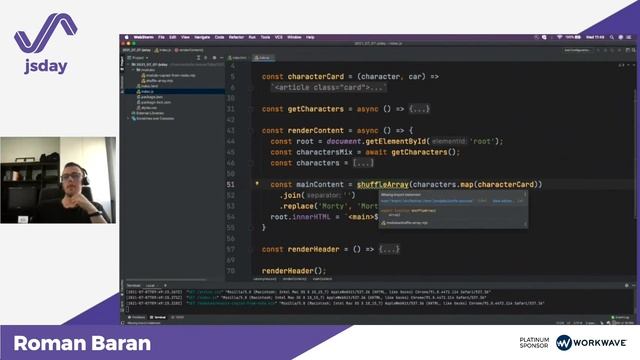640x360 pixels.
Task: Click index.js in navigation bar
Action: (x=163, y=50)
